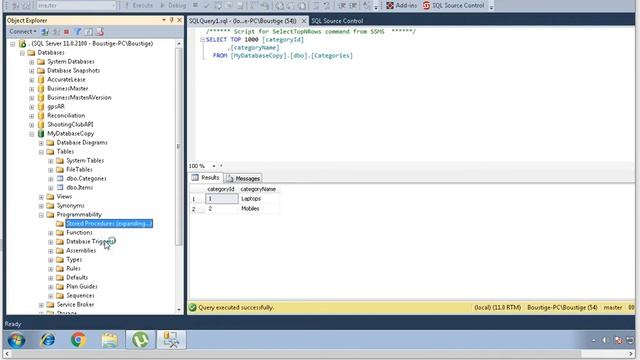Select the BusinessMasterAVersion database
This screenshot has width=640, height=360.
79,98
